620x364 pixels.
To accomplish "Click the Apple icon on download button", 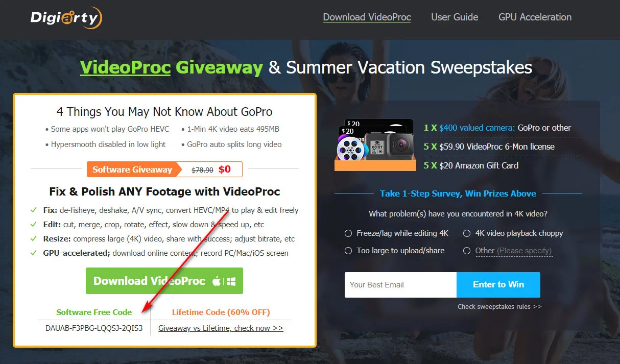I will pos(217,281).
